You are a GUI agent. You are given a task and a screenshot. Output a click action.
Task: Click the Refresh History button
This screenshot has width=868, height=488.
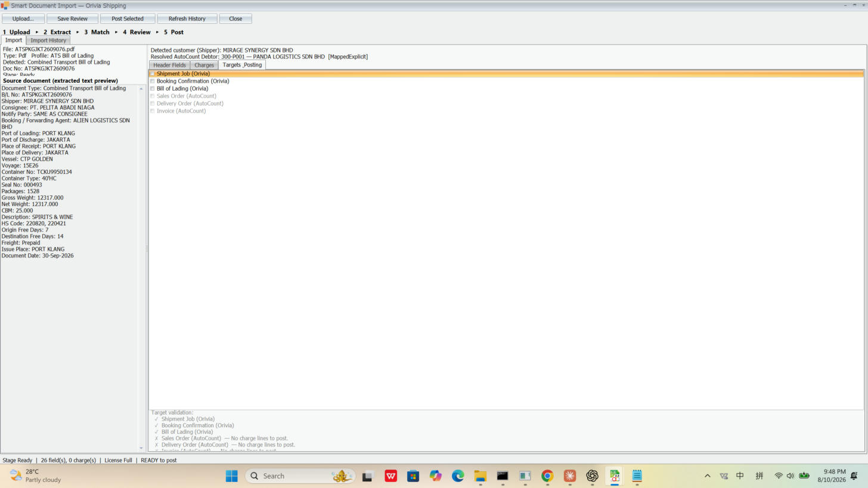187,18
